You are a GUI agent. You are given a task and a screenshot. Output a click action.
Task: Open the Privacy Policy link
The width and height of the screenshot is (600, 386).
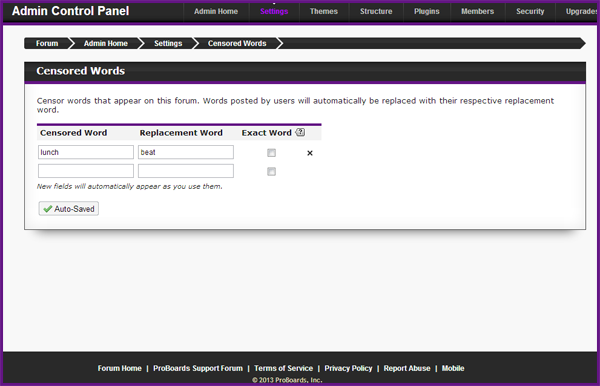[x=348, y=368]
